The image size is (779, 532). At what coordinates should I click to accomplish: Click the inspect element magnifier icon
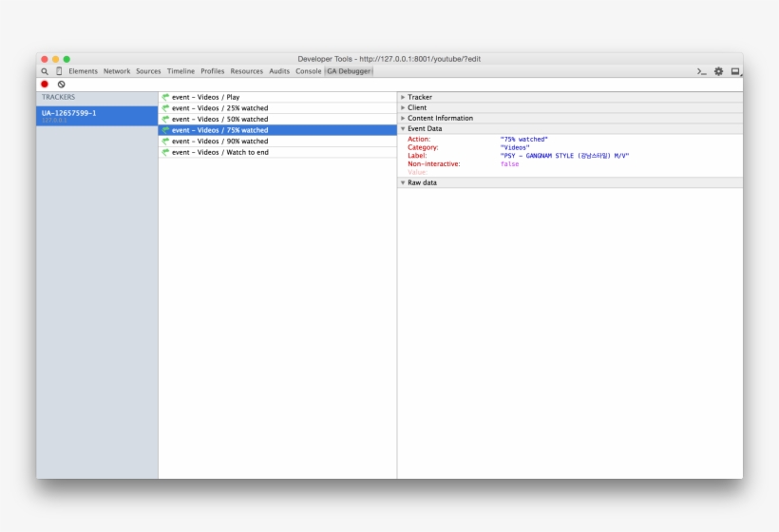pos(45,71)
